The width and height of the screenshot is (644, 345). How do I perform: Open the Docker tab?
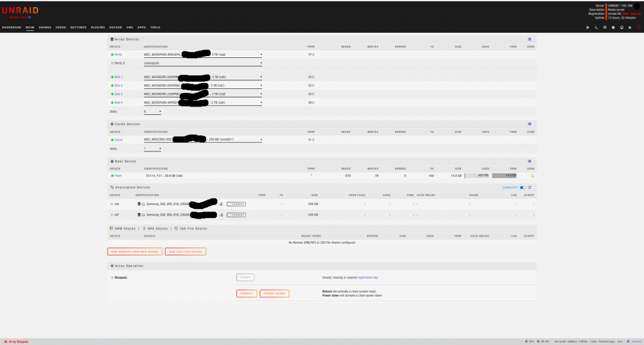point(116,28)
